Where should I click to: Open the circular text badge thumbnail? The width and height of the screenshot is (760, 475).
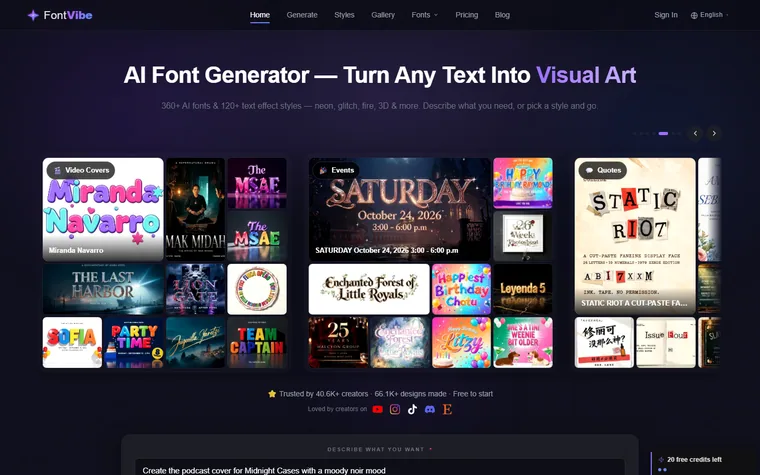[257, 289]
